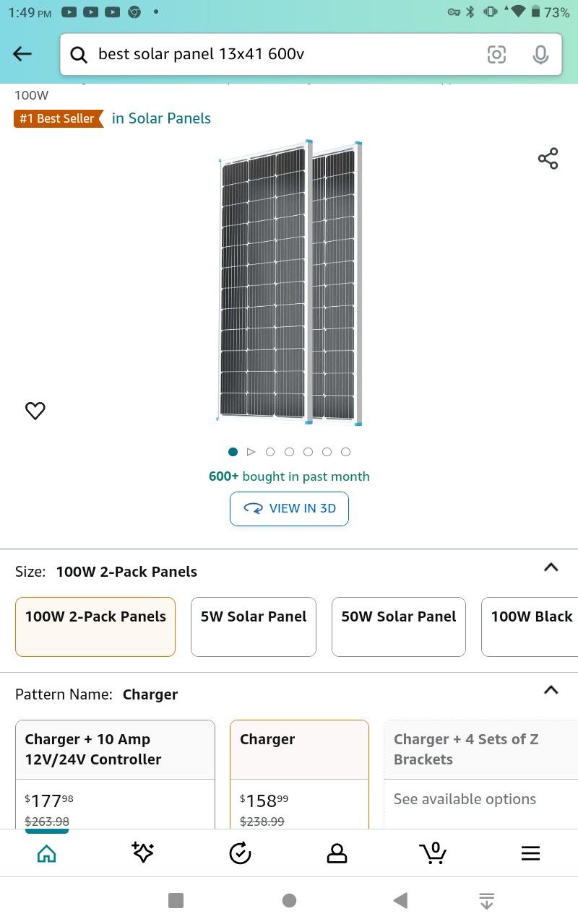Go to the Home tab icon
Screen dimensions: 578x924
click(x=46, y=853)
